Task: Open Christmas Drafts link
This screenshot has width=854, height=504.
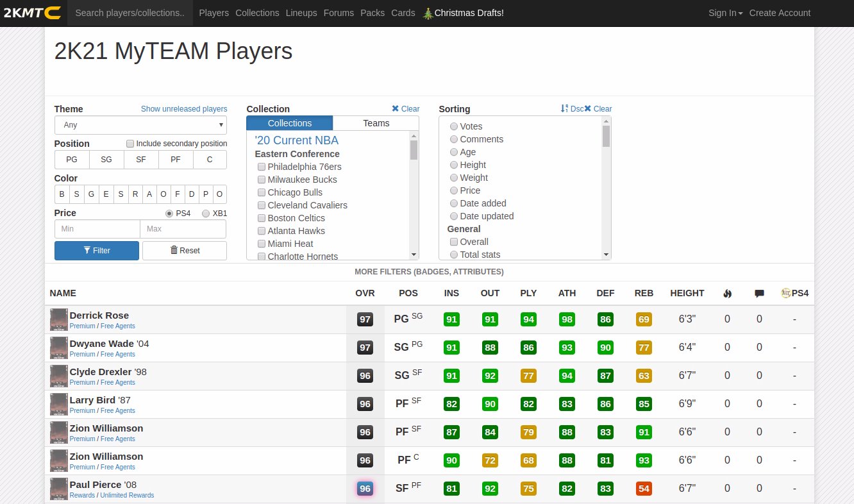Action: tap(469, 13)
